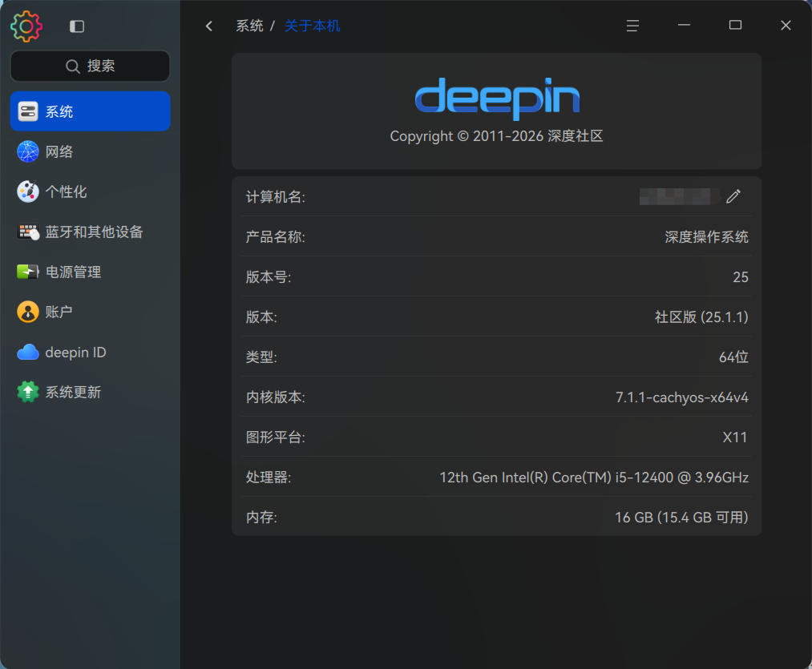Click the X11 graphics platform value

[x=735, y=437]
